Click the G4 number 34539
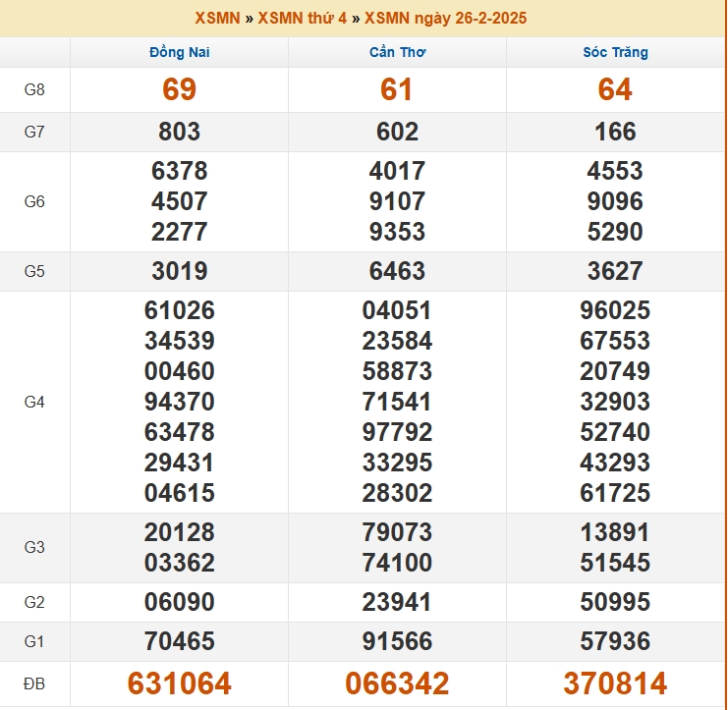 [x=179, y=341]
